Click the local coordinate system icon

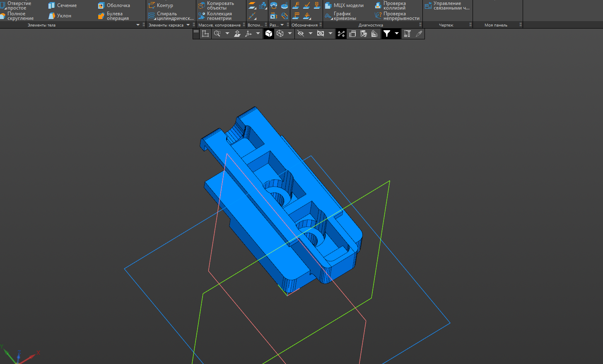coord(205,34)
